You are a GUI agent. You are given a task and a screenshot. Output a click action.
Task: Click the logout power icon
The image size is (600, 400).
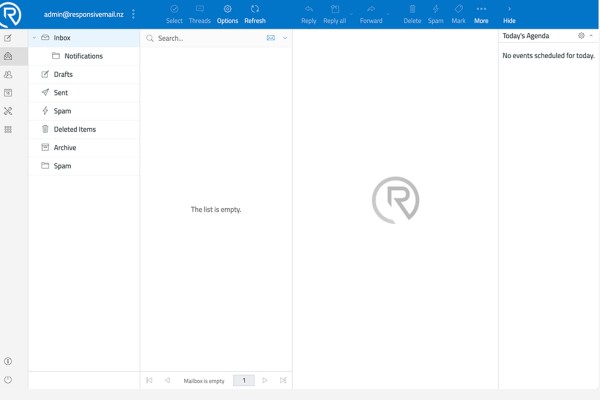(x=8, y=380)
